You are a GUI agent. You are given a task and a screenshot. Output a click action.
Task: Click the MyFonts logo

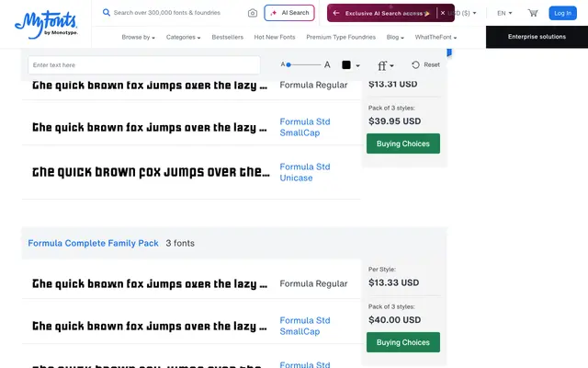pyautogui.click(x=46, y=25)
